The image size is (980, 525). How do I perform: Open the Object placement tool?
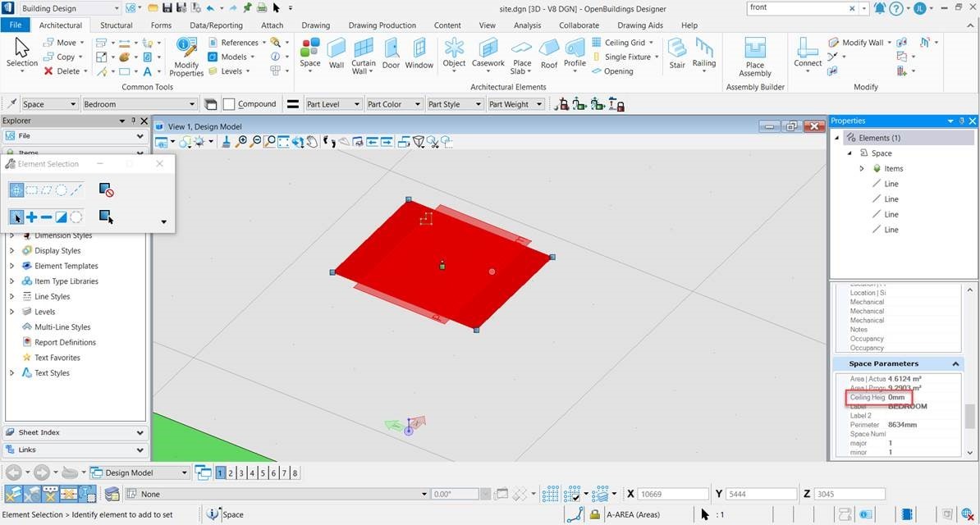click(x=455, y=53)
